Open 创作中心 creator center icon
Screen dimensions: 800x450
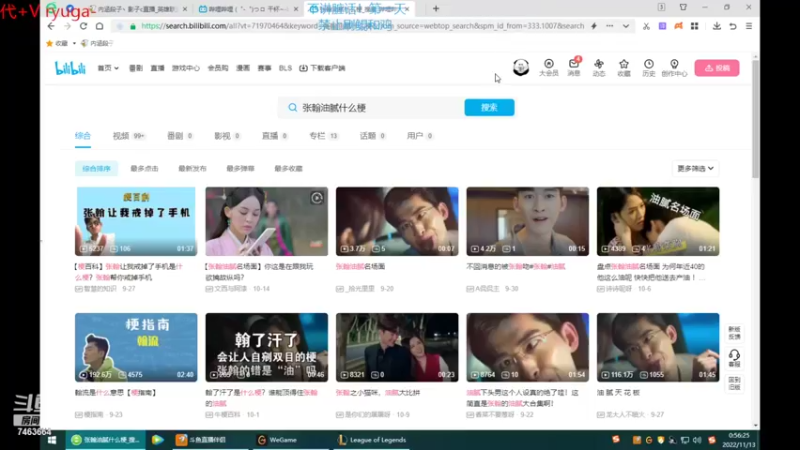click(674, 67)
